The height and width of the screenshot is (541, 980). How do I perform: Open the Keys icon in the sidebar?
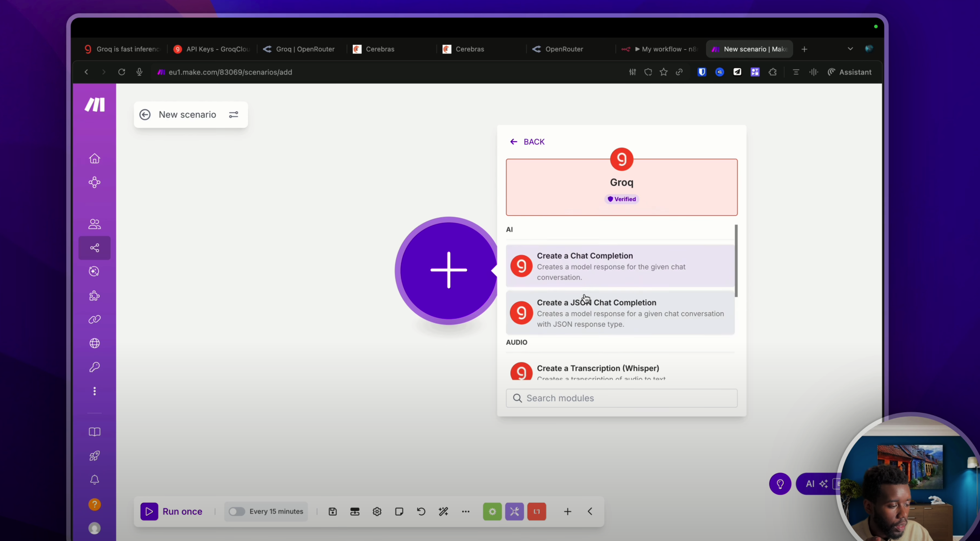tap(94, 367)
